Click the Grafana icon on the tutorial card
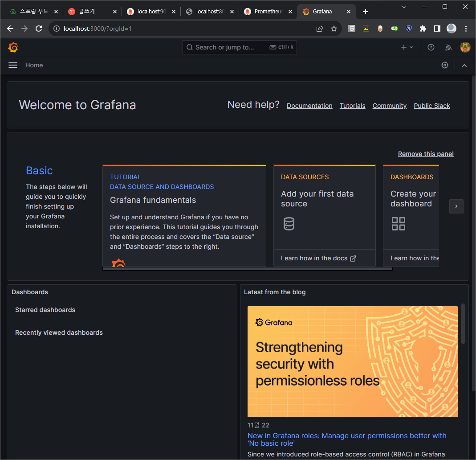Viewport: 476px width, 460px height. [118, 263]
